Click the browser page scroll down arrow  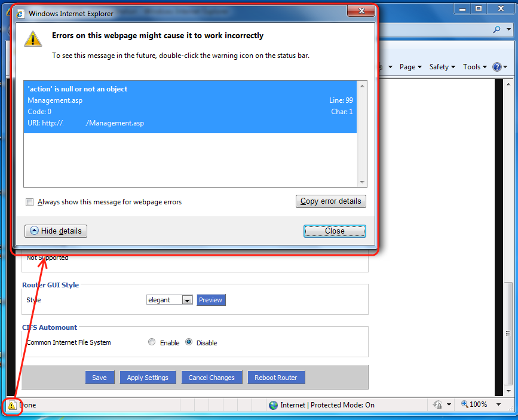508,391
